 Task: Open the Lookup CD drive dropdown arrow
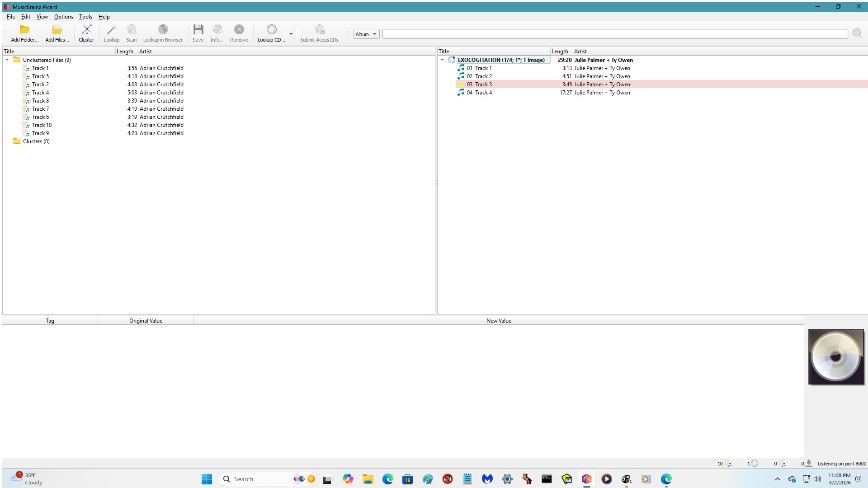coord(291,34)
